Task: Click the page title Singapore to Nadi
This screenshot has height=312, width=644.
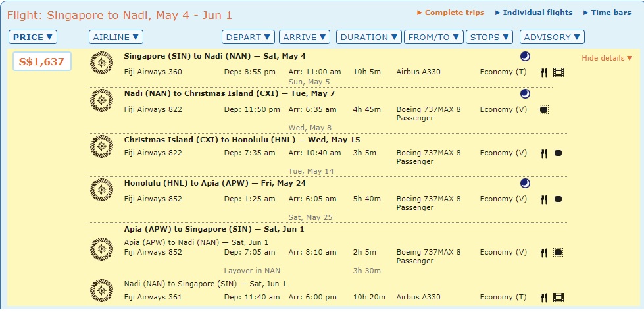Action: pos(120,16)
